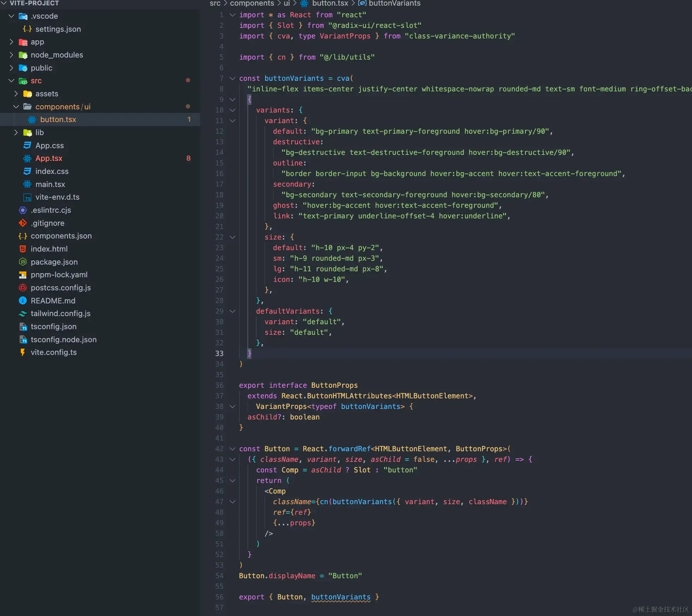This screenshot has height=616, width=692.
Task: Expand the node_modules folder chevron
Action: [x=11, y=55]
